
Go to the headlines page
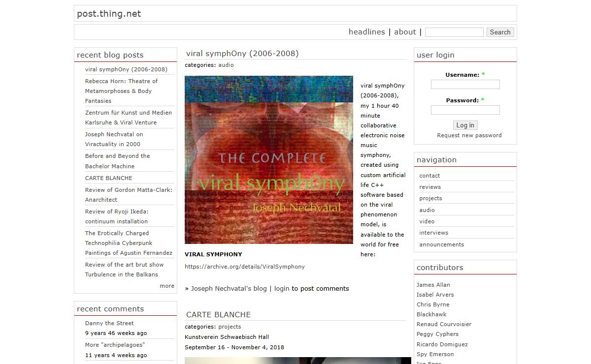(x=367, y=32)
